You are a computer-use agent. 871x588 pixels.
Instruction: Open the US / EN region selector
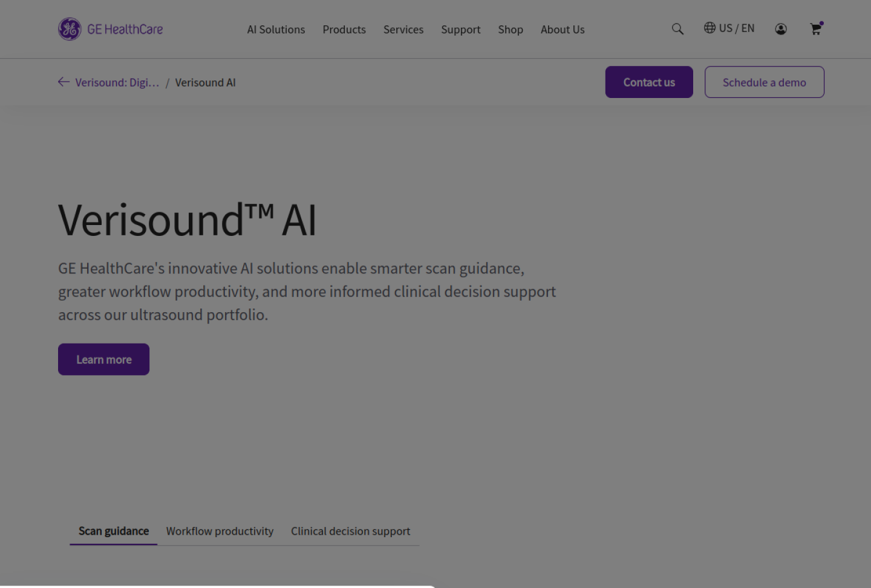coord(729,28)
